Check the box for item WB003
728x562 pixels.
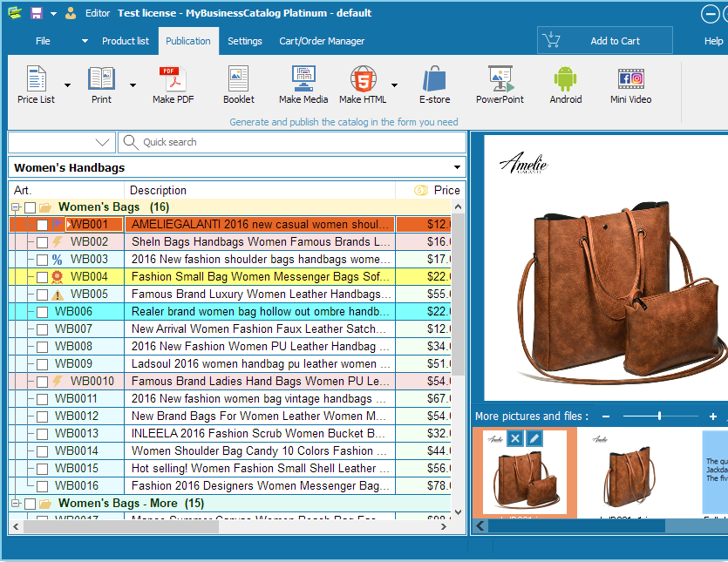coord(42,260)
